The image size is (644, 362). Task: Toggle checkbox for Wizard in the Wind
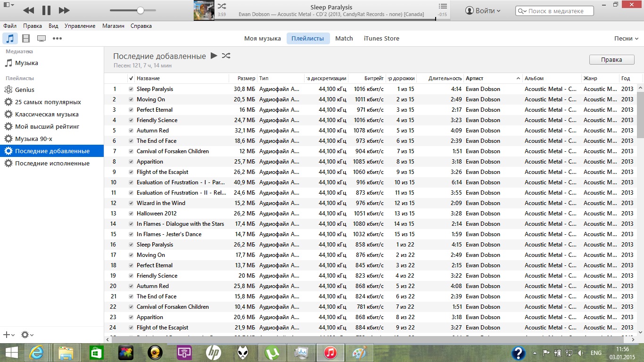click(x=131, y=203)
